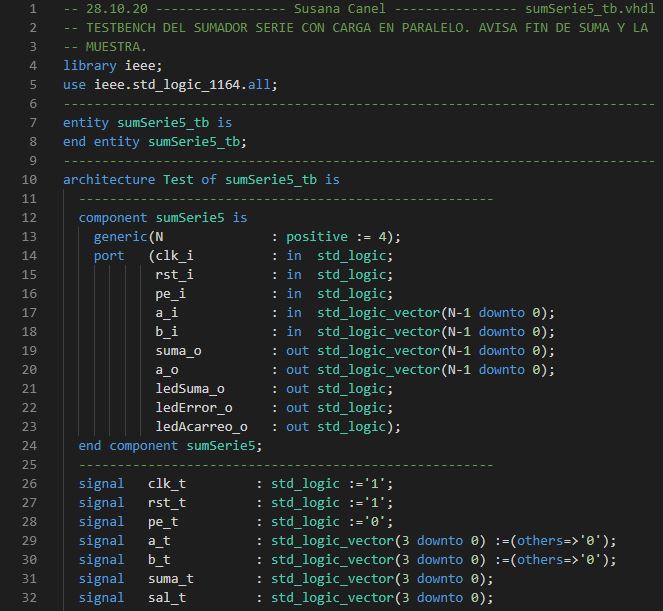Click line number 32 in the gutter
This screenshot has width=663, height=611.
[29, 598]
